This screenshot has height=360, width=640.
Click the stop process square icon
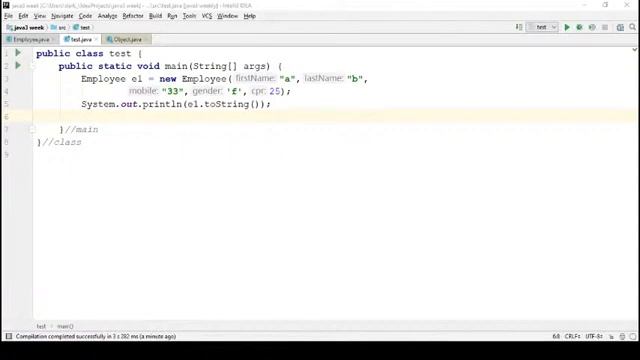point(605,27)
